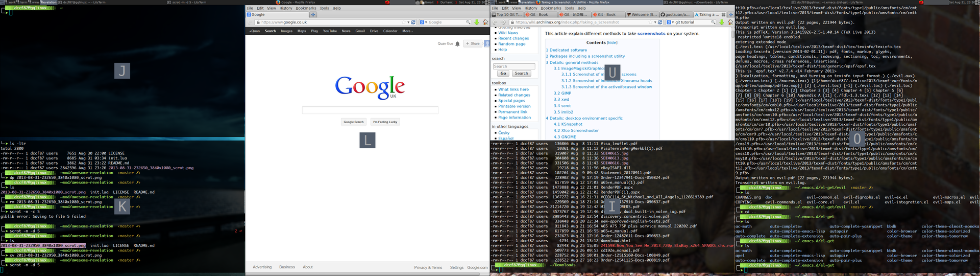Click back arrow in Google Firefox window
The width and height of the screenshot is (980, 276).
pos(250,22)
